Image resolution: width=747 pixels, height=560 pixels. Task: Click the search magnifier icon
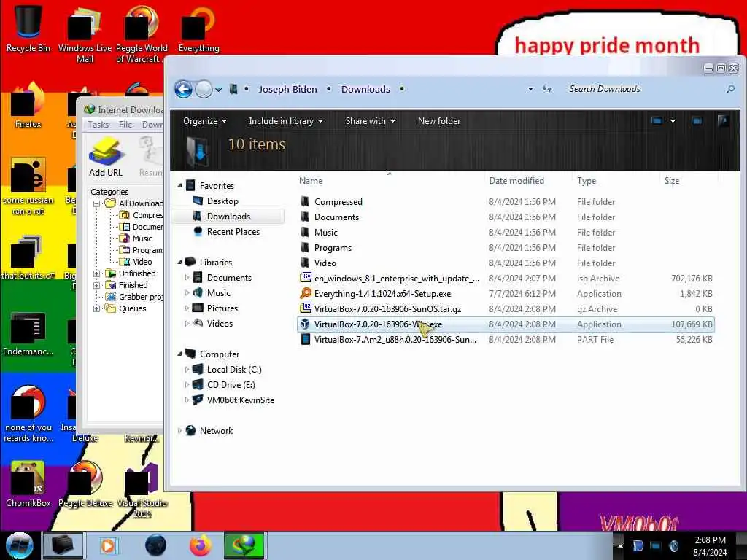click(x=730, y=89)
